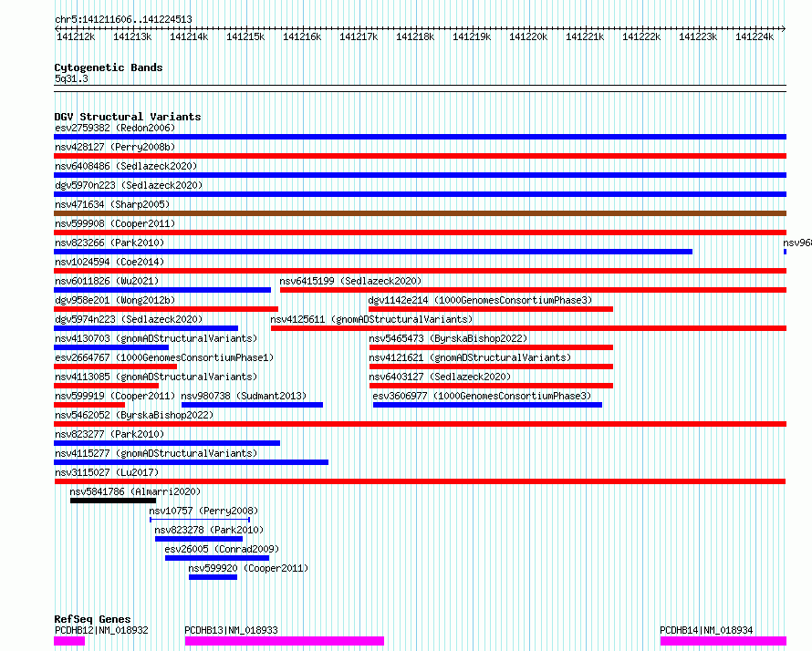Screen dimensions: 812x651
Task: Select the thin nsv10757 interval line
Action: pyautogui.click(x=200, y=520)
